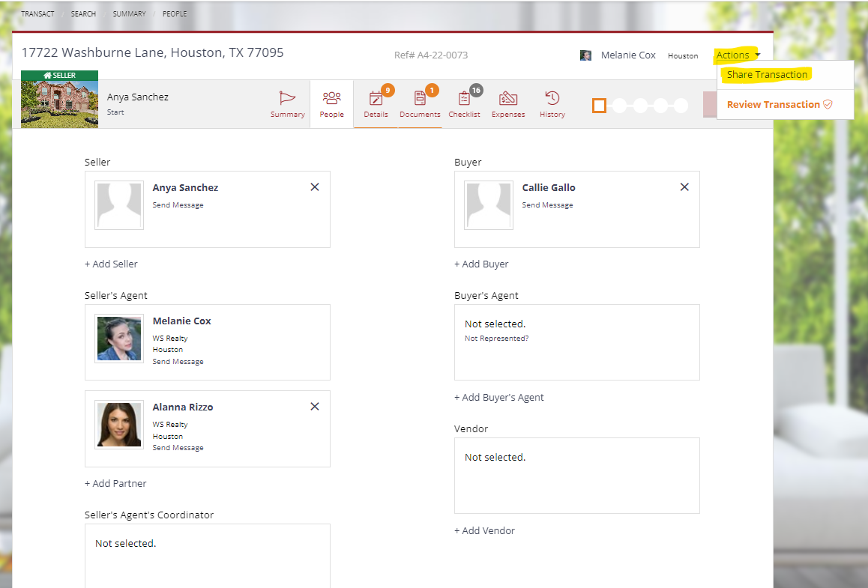Open the Documents section icon

420,98
